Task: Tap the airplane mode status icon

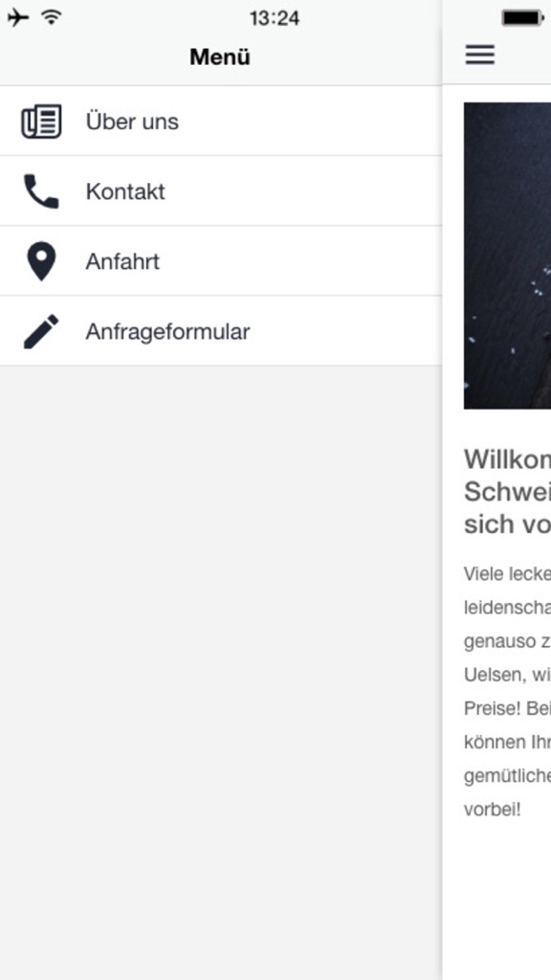Action: 18,18
